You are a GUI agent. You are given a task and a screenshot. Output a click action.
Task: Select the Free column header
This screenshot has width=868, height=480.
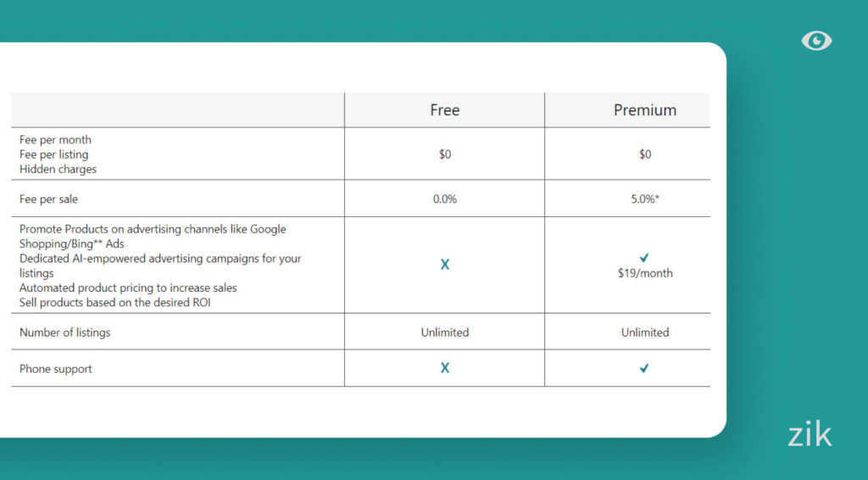(445, 110)
